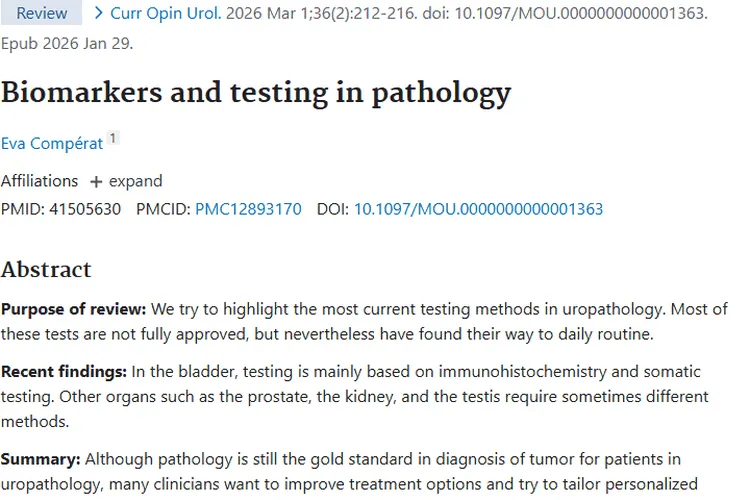Click the title "Biomarkers and testing in pathology"
This screenshot has width=750, height=500.
[256, 93]
